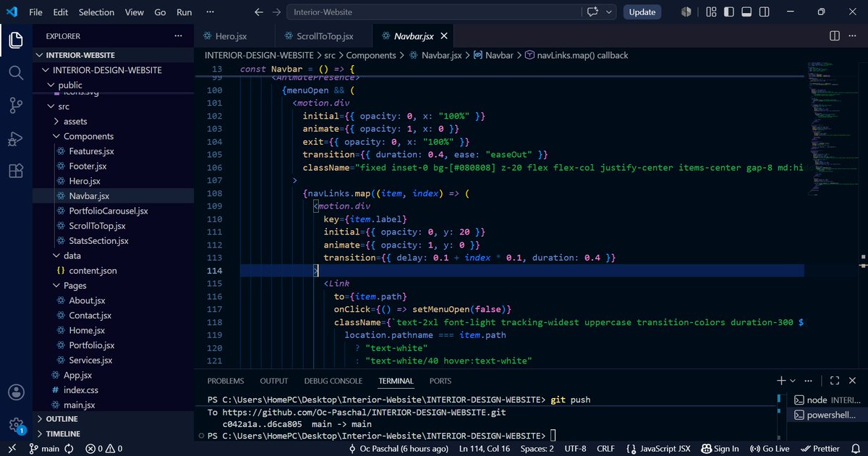Click the translucent cube icon in title bar
868x456 pixels.
[686, 12]
